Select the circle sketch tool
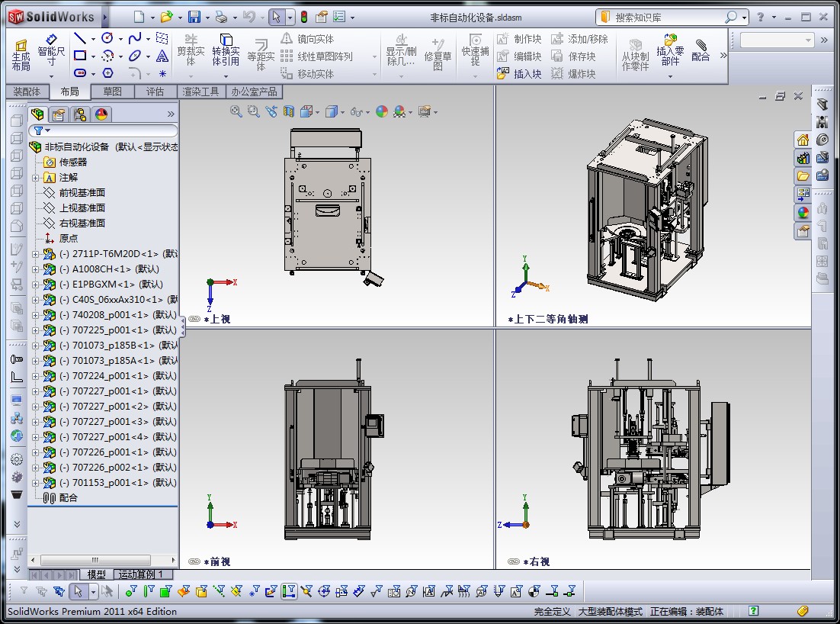Image resolution: width=840 pixels, height=624 pixels. (107, 38)
